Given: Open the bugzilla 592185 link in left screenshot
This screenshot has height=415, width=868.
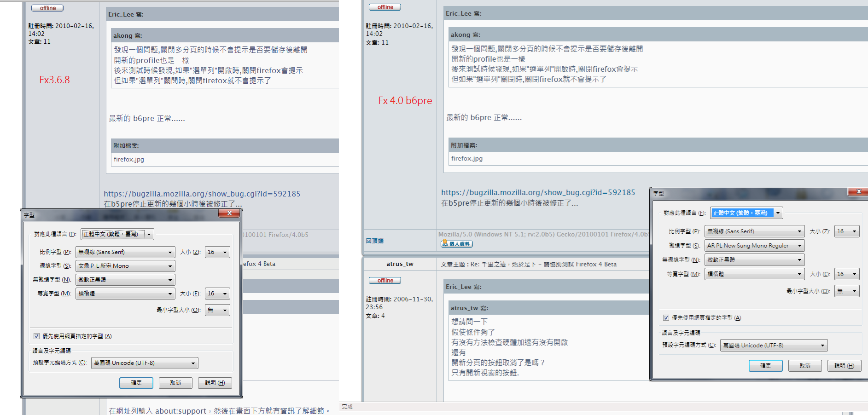Looking at the screenshot, I should click(202, 194).
